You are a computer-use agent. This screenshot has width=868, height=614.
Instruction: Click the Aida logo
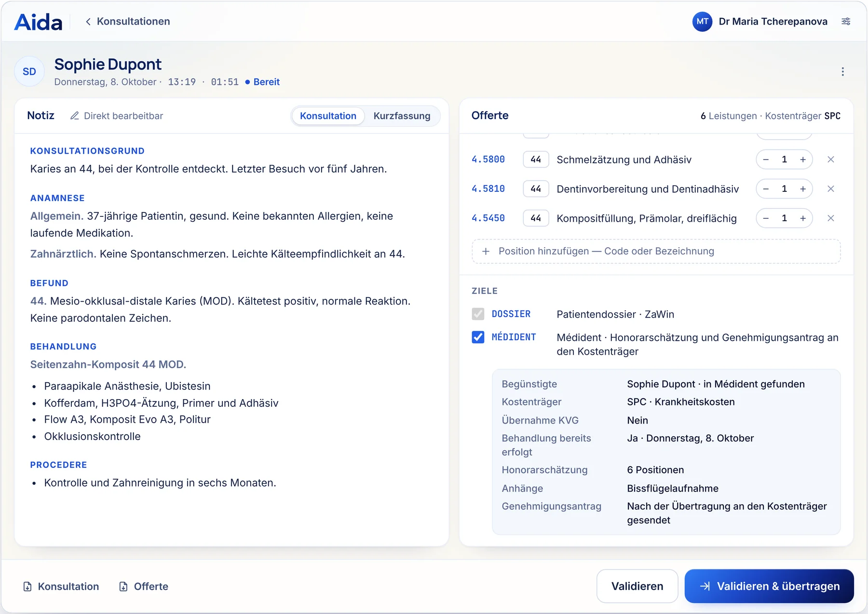tap(39, 22)
